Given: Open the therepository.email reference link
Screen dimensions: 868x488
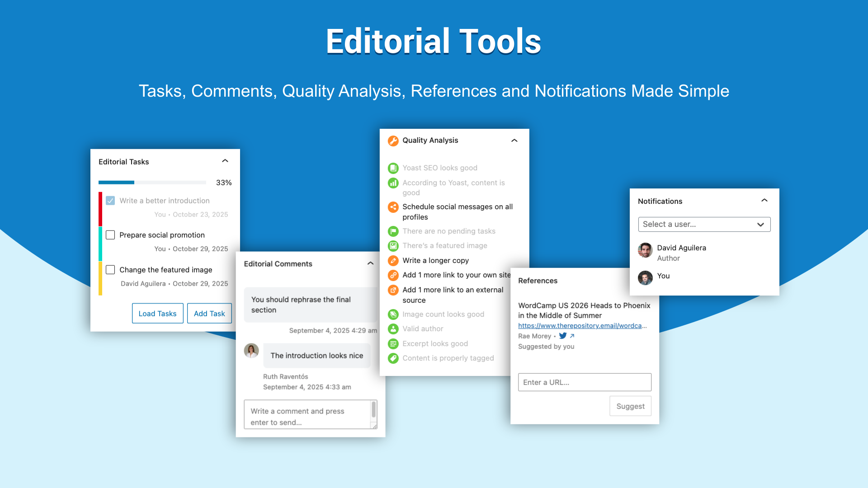Looking at the screenshot, I should [582, 326].
